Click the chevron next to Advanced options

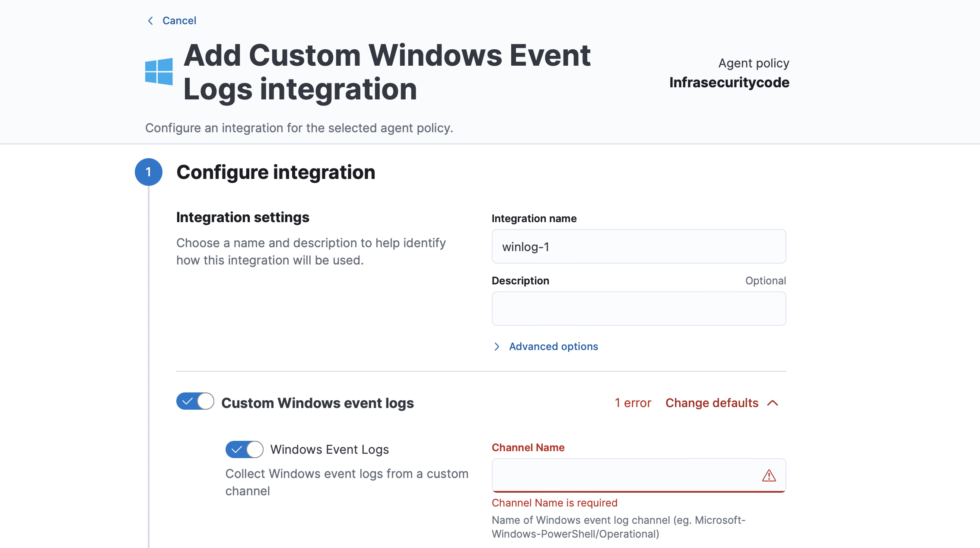pos(497,347)
